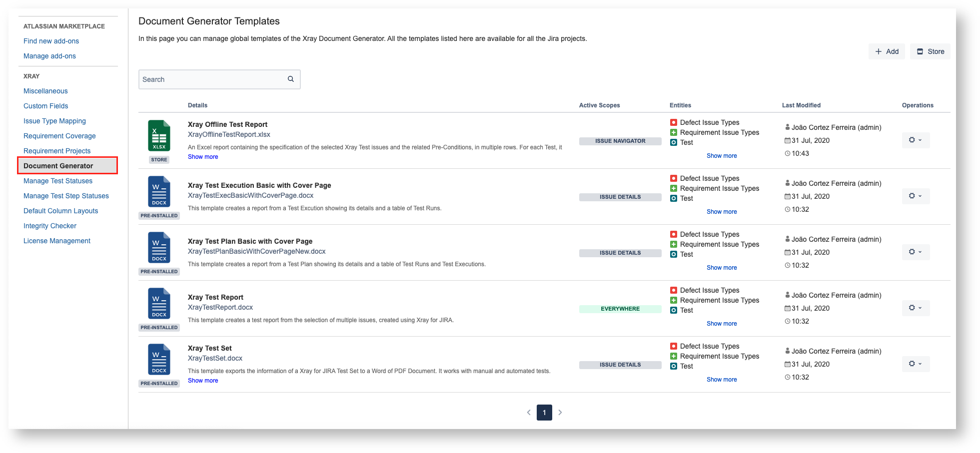This screenshot has height=453, width=980.
Task: Click the Active Scopes column header
Action: click(599, 105)
